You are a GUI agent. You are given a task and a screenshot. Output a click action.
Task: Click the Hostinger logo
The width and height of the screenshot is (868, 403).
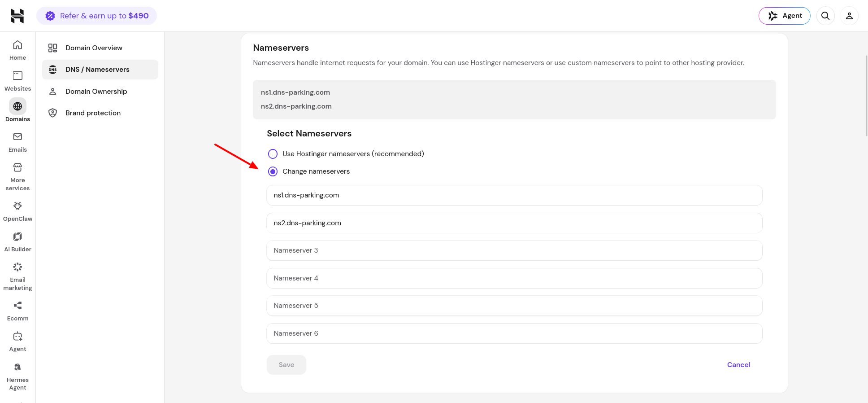pyautogui.click(x=17, y=16)
